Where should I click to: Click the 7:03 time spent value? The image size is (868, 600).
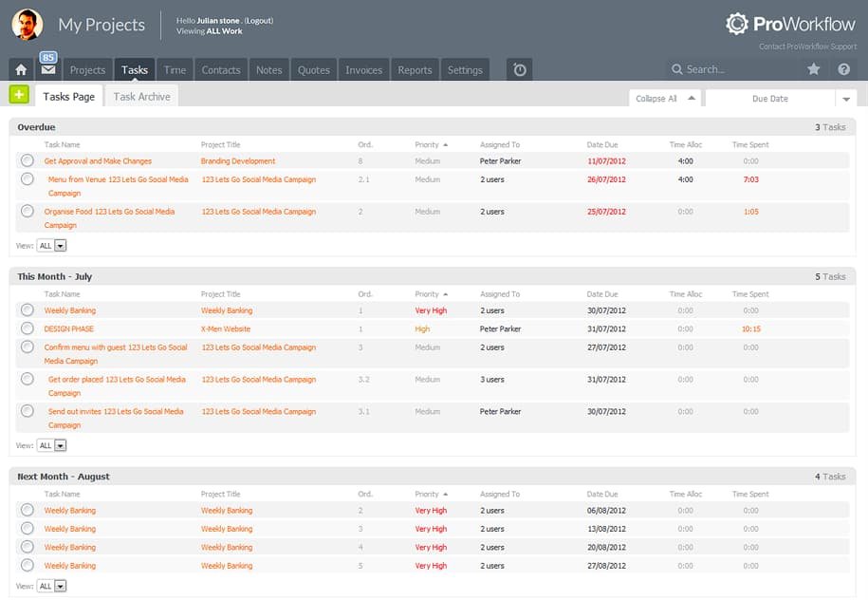(750, 178)
